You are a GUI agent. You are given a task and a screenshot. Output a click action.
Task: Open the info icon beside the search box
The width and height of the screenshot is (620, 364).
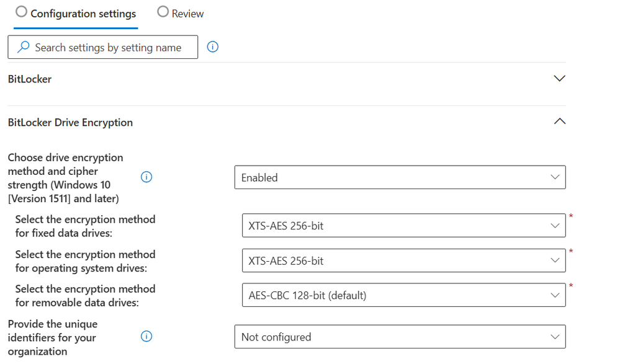(213, 47)
